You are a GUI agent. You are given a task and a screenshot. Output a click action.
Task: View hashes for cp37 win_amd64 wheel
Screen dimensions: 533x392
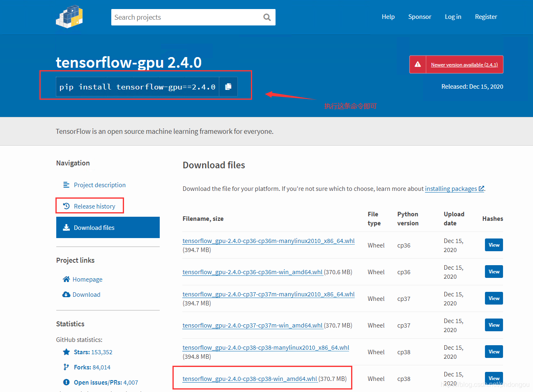pos(494,325)
